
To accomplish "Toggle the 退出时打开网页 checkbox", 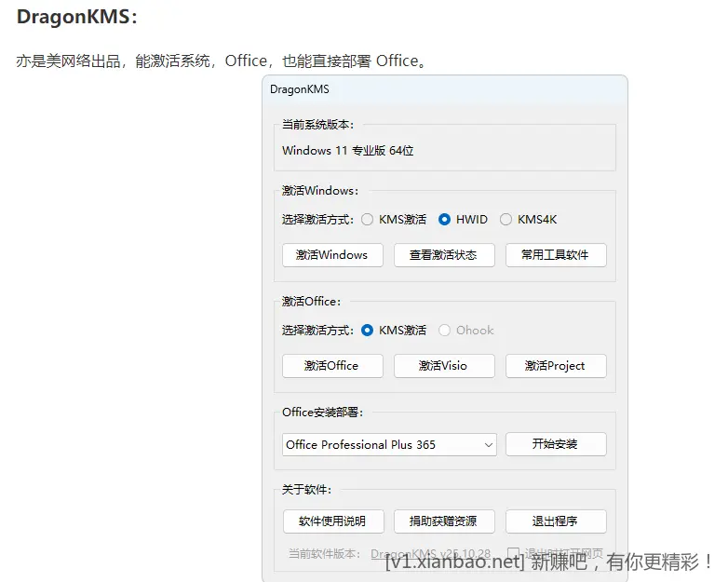I will click(x=513, y=552).
